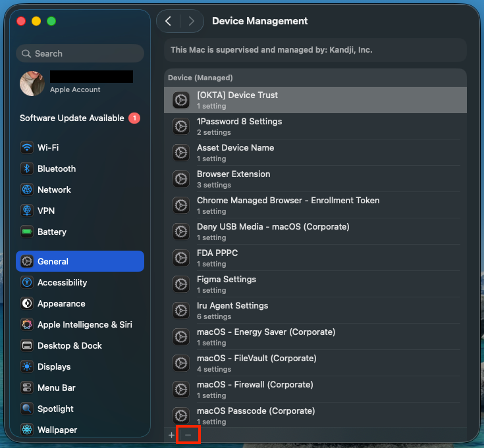Select Spotlight in the sidebar
The height and width of the screenshot is (448, 484).
pos(80,409)
